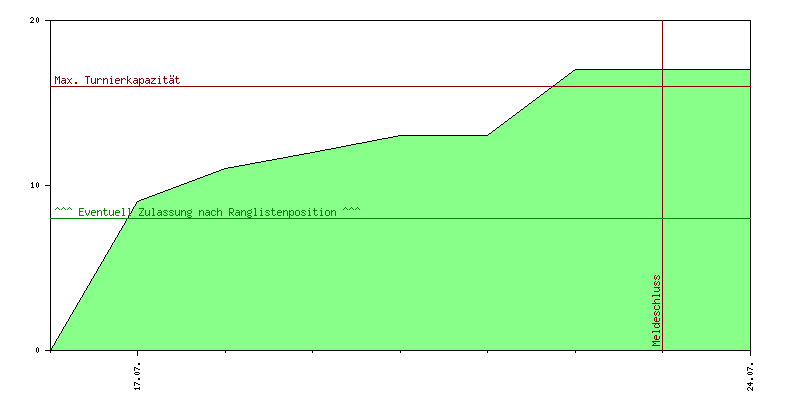800x400 pixels.
Task: Click the second curve vertex at value 11
Action: tap(225, 168)
